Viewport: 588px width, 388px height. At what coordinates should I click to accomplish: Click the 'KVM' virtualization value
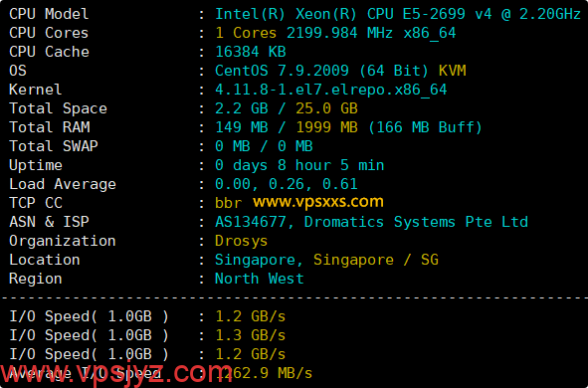point(453,71)
